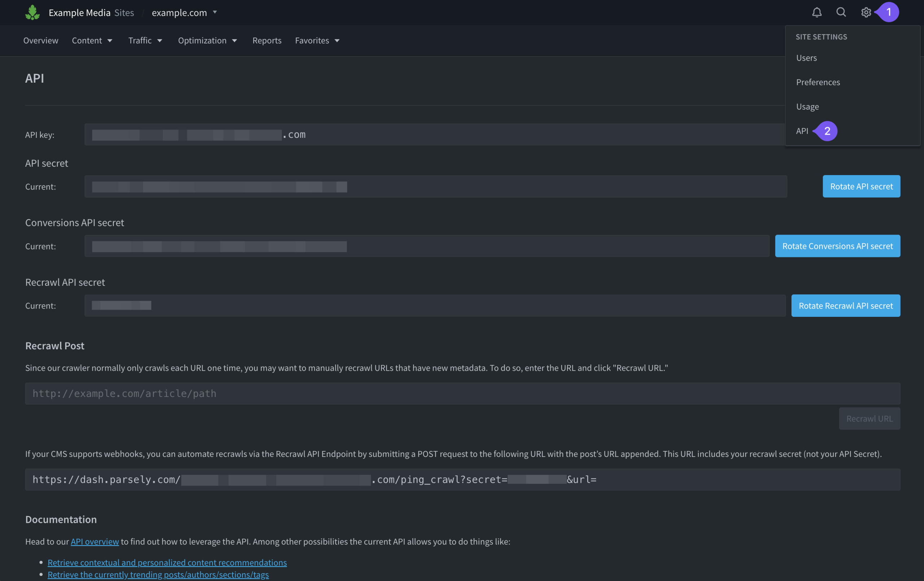Go to the Overview tab
This screenshot has width=924, height=581.
coord(41,40)
